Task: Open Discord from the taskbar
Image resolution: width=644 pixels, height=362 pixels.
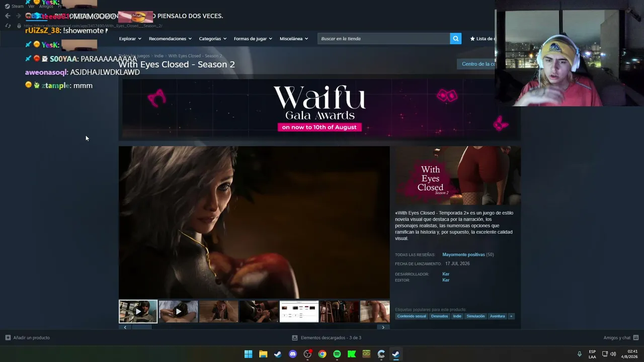Action: pos(293,354)
